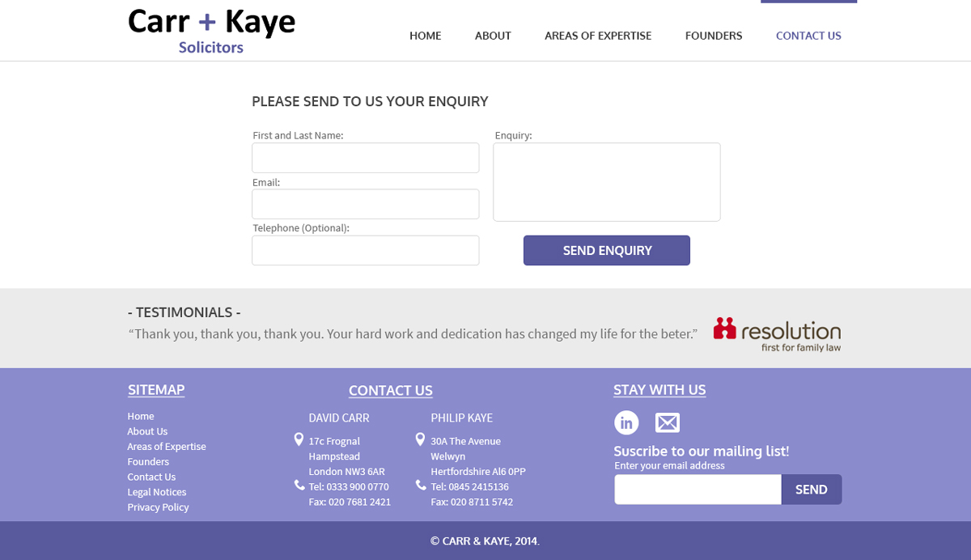The width and height of the screenshot is (971, 560).
Task: Go to the Home navigation item
Action: tap(426, 36)
